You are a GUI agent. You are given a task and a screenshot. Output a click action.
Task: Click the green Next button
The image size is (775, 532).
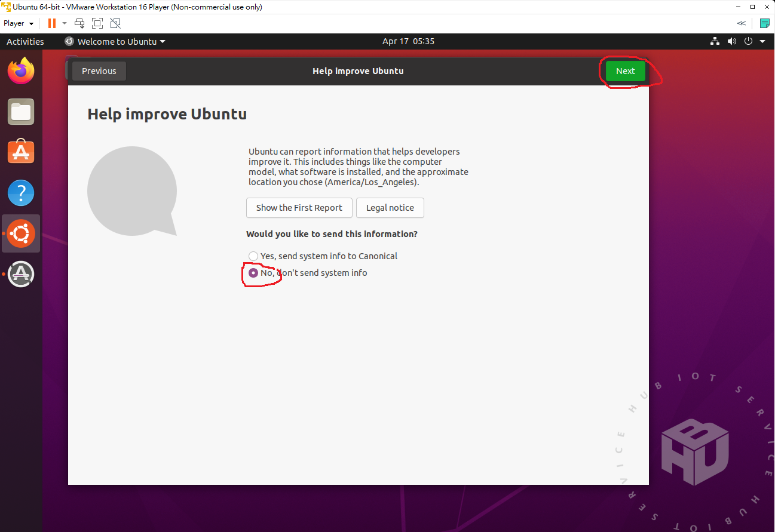(626, 71)
